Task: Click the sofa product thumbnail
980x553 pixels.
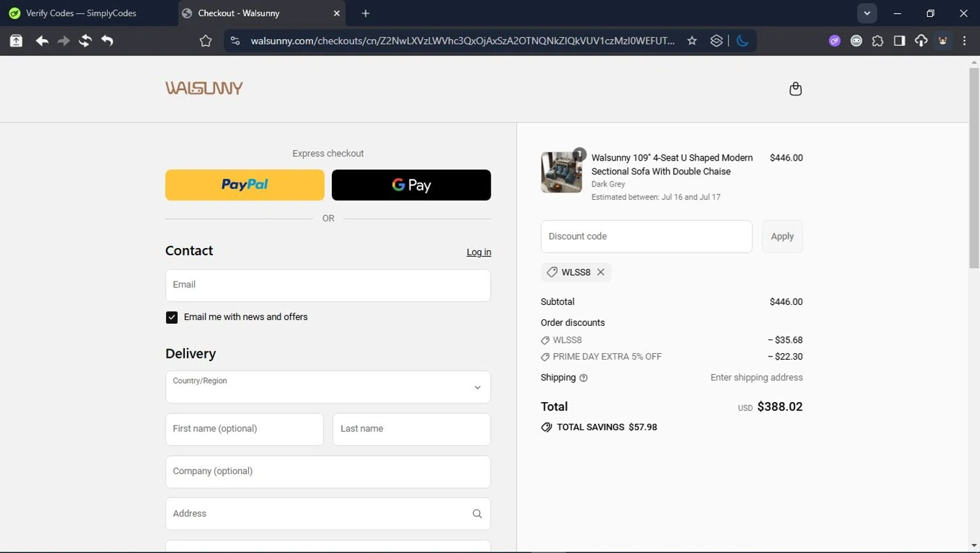Action: 561,172
